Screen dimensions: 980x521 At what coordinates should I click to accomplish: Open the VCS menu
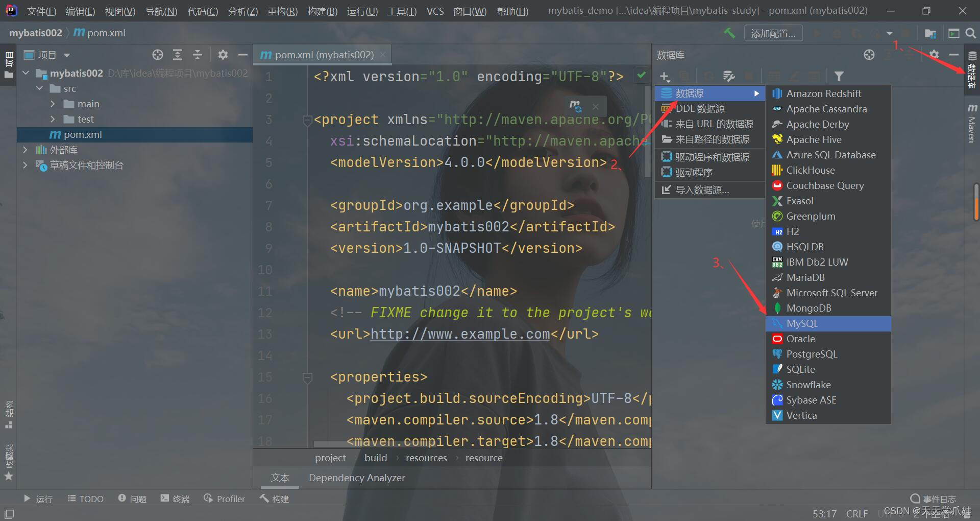pos(435,11)
